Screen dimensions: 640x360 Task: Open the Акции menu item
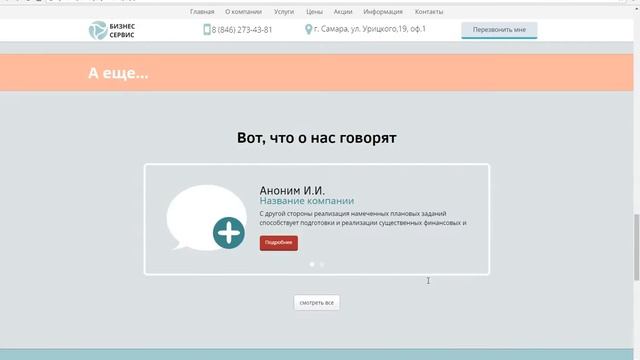[343, 12]
